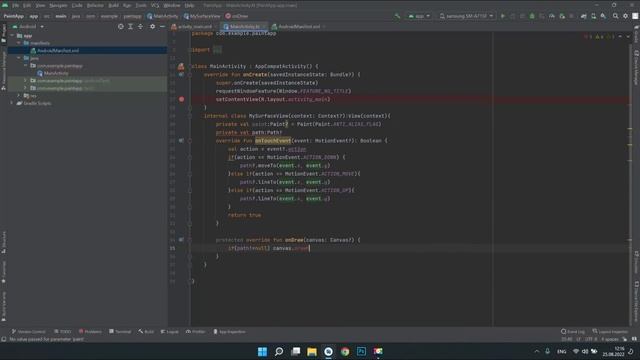Open the Refactor menu
The image size is (640, 360).
95,5
